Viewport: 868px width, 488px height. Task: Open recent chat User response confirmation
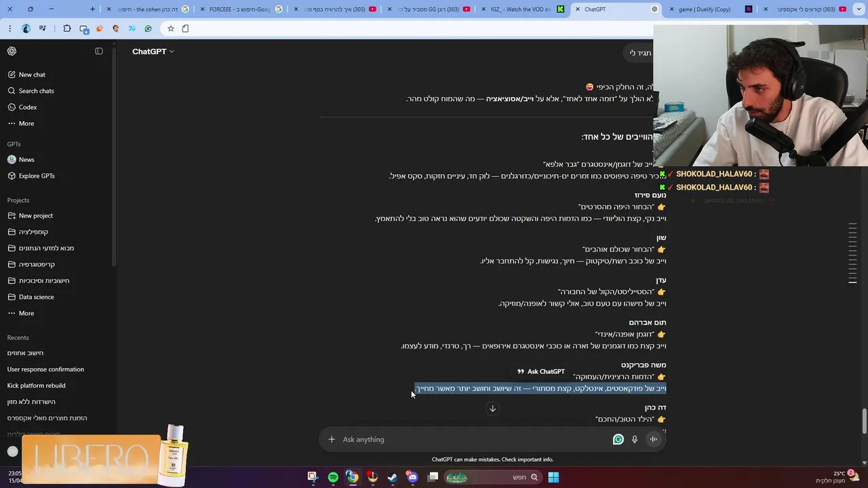45,369
